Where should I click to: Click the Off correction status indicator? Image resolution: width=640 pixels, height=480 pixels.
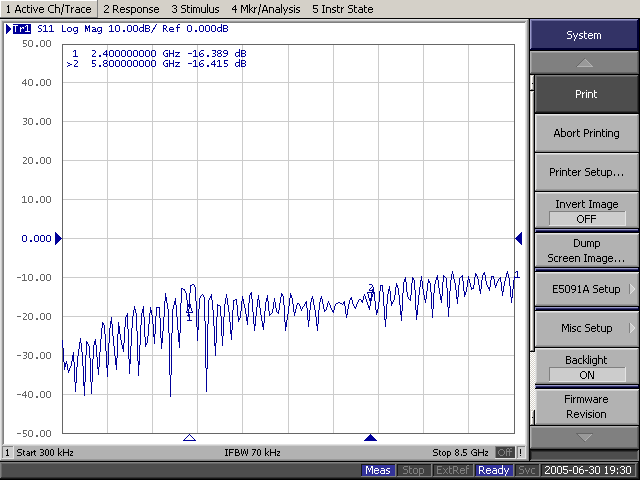pyautogui.click(x=505, y=453)
